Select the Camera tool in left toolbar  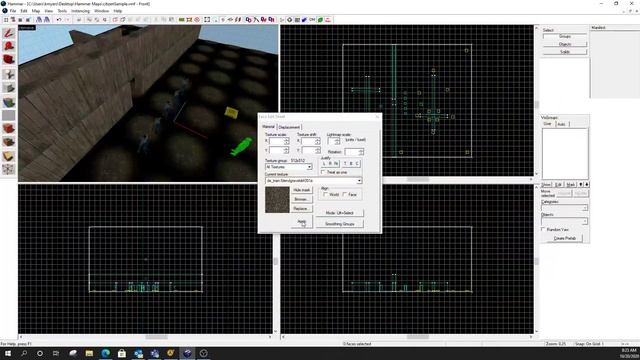(x=9, y=60)
